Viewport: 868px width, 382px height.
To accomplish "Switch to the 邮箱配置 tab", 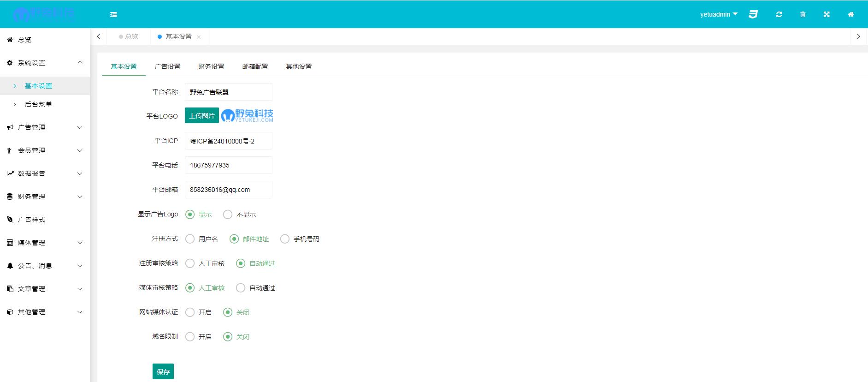I will click(x=255, y=66).
